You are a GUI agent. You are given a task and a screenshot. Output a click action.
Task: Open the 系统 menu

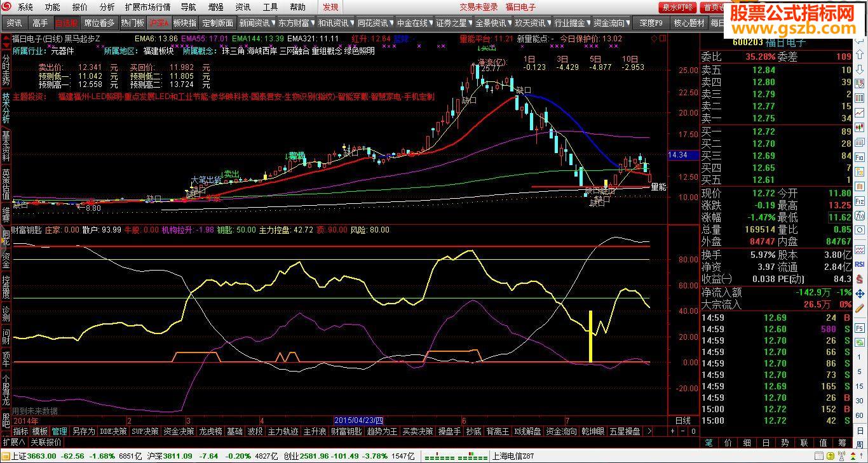pyautogui.click(x=25, y=7)
